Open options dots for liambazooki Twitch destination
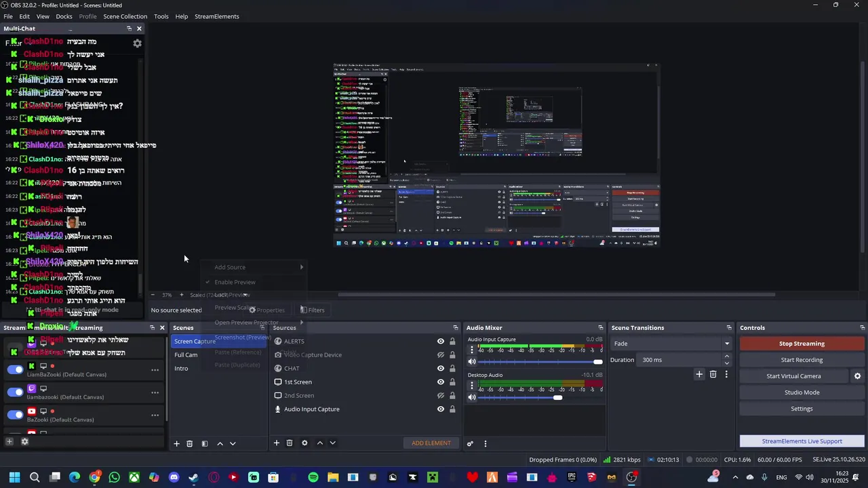This screenshot has width=868, height=488. (155, 392)
